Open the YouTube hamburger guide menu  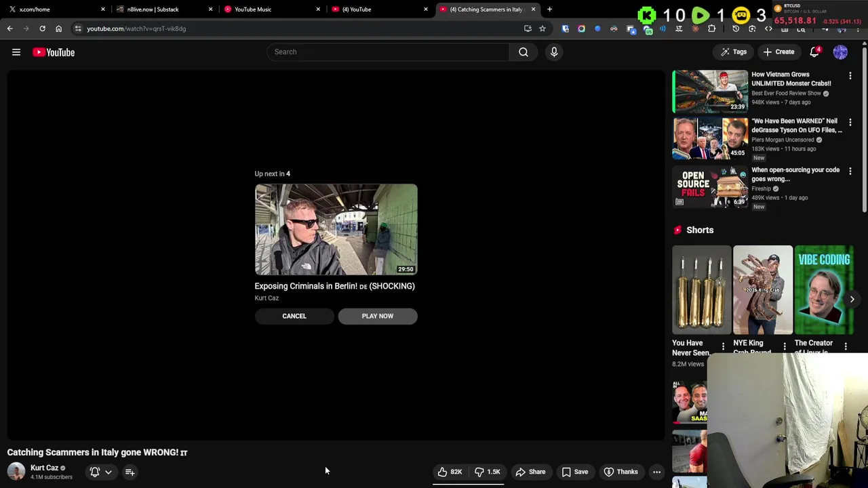(16, 52)
